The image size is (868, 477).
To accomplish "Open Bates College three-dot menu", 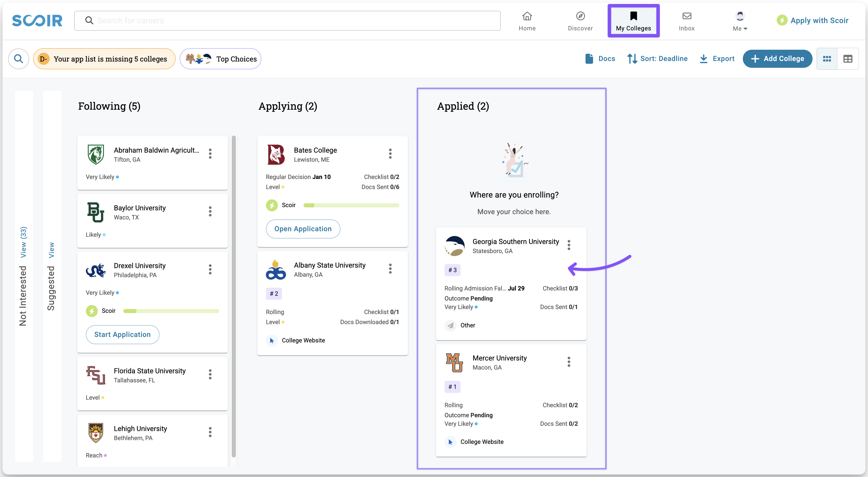I will click(390, 154).
